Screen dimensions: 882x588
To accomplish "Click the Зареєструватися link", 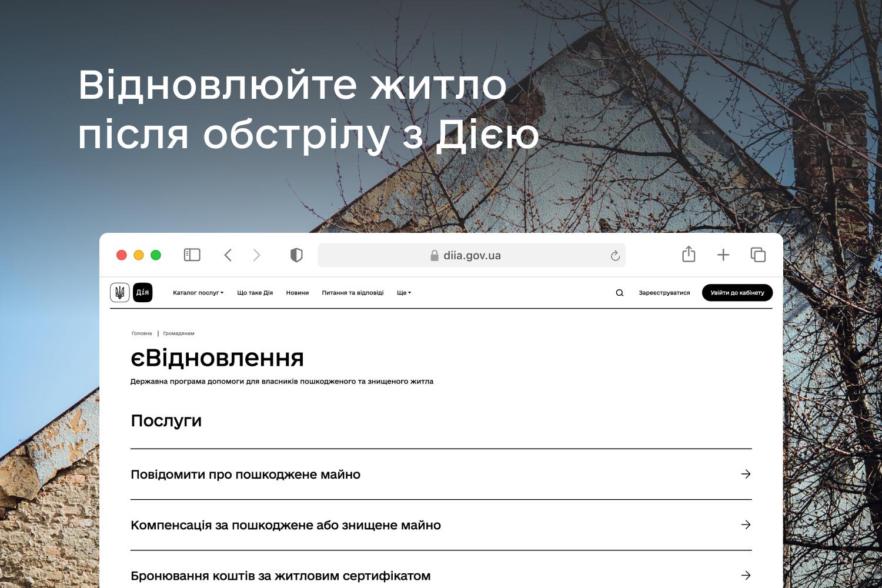I will 664,293.
